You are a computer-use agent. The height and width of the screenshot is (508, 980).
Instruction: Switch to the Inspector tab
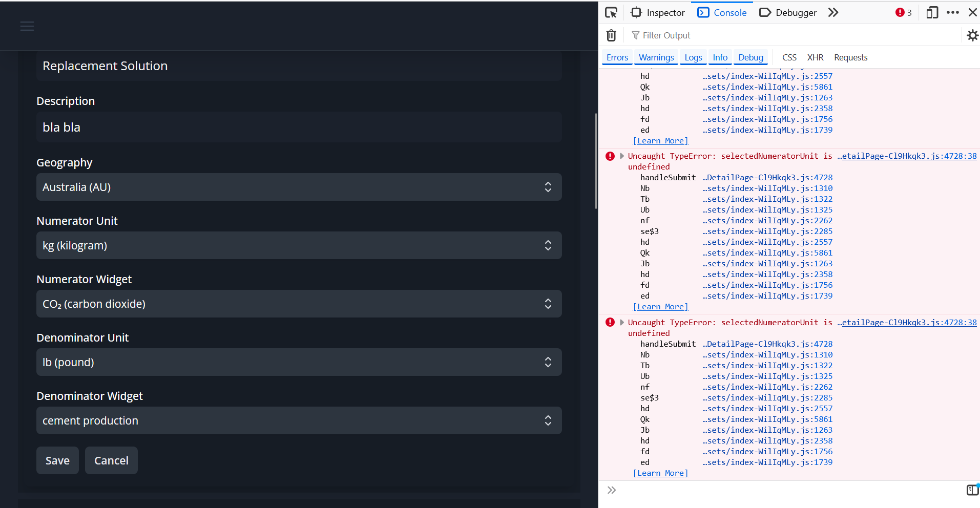click(x=658, y=13)
